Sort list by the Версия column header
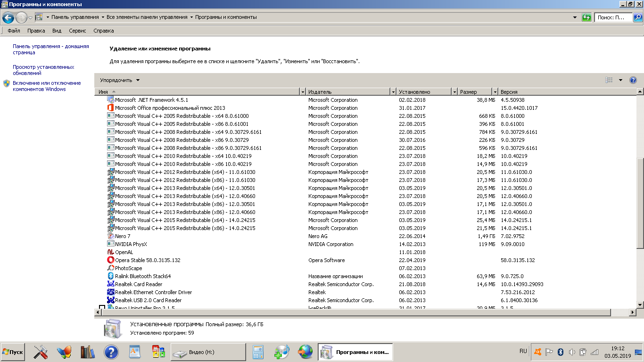644x362 pixels. (x=567, y=92)
